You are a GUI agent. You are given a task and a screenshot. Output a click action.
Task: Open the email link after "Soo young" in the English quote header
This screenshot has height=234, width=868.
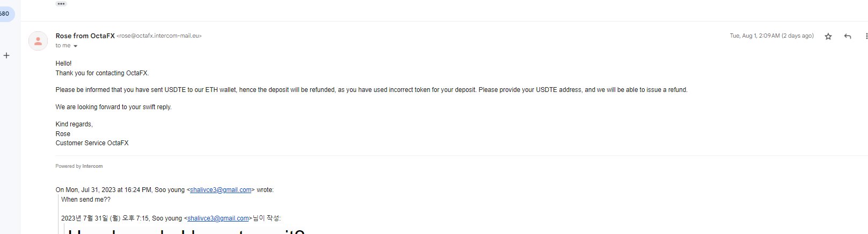pyautogui.click(x=221, y=190)
